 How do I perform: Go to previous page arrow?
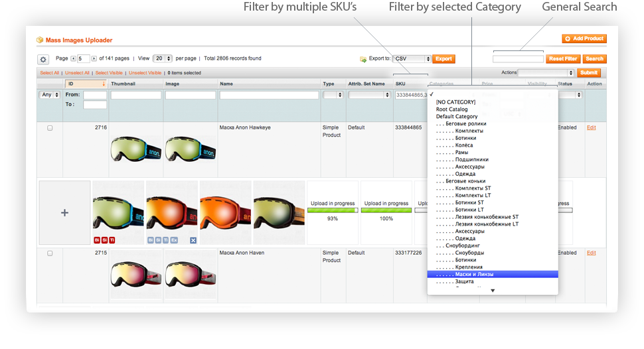[x=73, y=58]
